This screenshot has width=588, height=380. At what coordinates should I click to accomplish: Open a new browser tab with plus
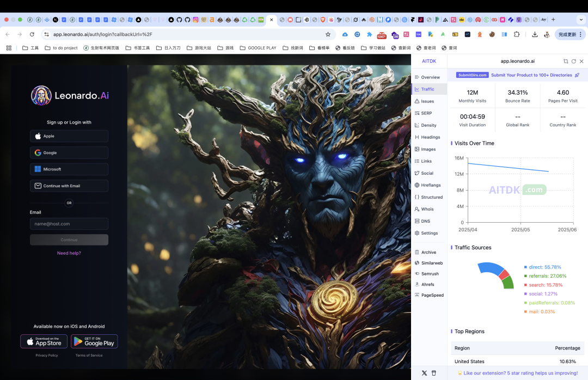(x=553, y=20)
